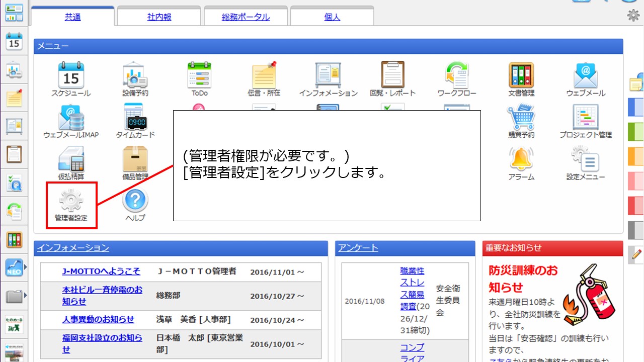The width and height of the screenshot is (644, 362).
Task: Open the スケジュール icon in the menu
Action: click(71, 76)
